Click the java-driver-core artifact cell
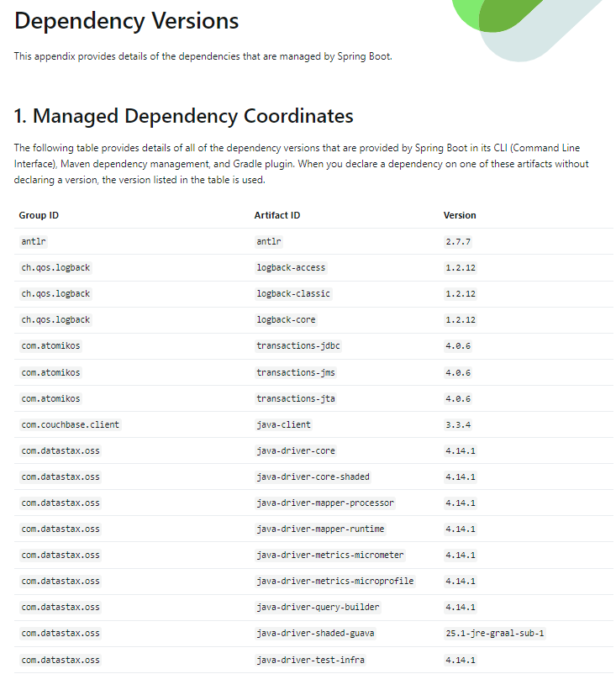 (296, 450)
